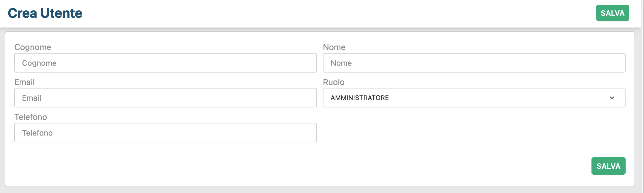The height and width of the screenshot is (193, 644).
Task: Click the AMMINISTRATORE selected value text
Action: coord(360,98)
